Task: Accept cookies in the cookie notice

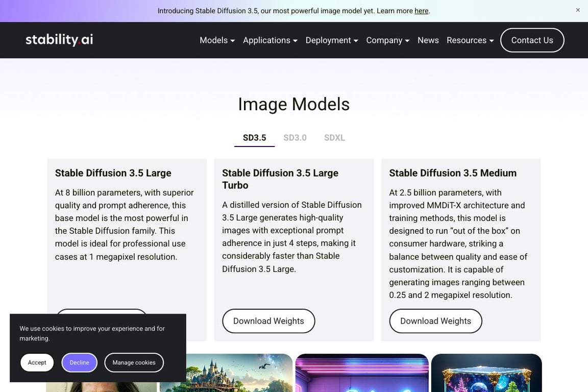Action: pos(37,362)
